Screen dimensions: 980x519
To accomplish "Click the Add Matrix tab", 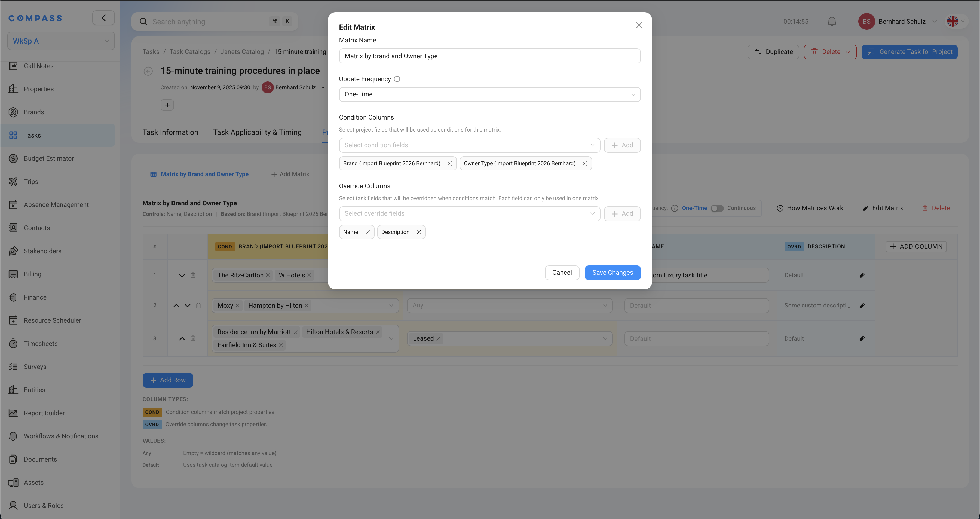I will [290, 174].
